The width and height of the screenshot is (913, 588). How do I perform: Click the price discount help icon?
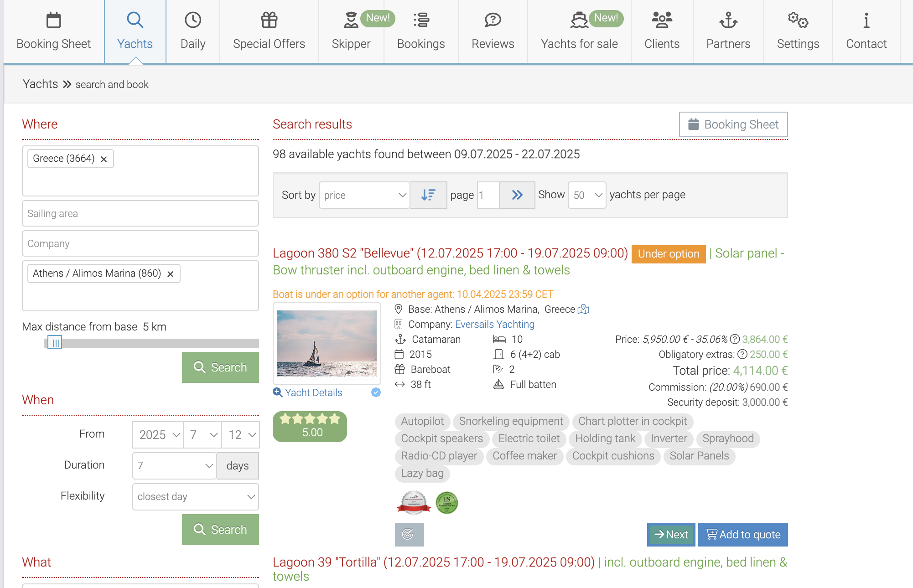(734, 339)
